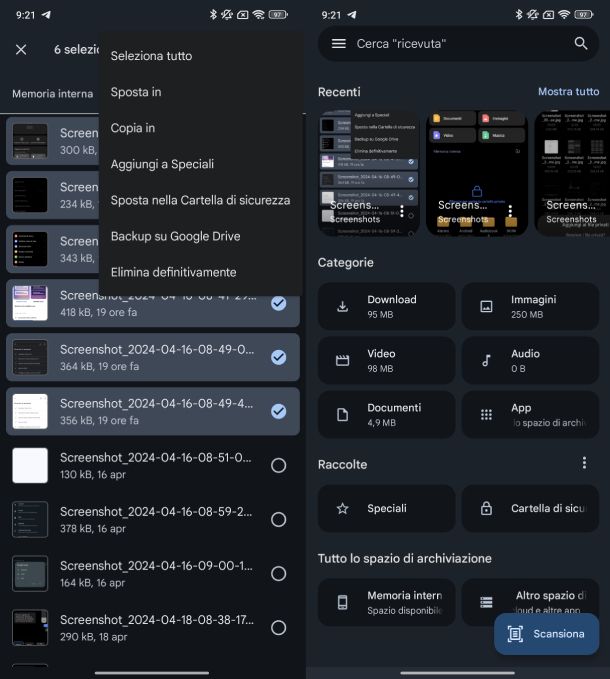Tap the Scansiona document scanner icon
The image size is (610, 679).
(x=515, y=634)
